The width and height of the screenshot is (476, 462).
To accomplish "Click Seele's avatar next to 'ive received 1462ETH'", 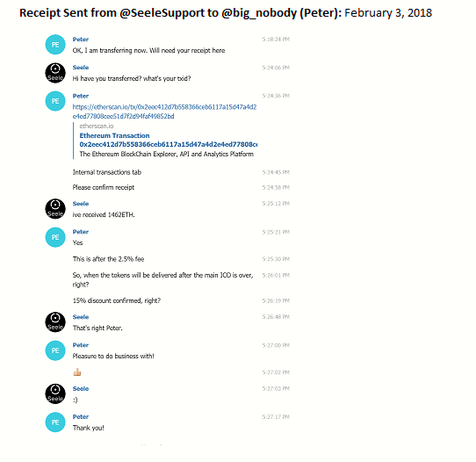I will pos(55,209).
